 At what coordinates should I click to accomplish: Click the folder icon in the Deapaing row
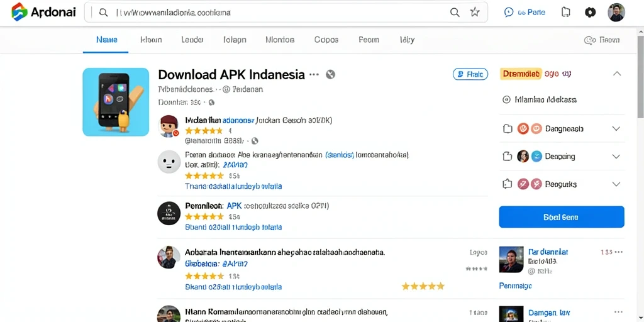click(508, 156)
